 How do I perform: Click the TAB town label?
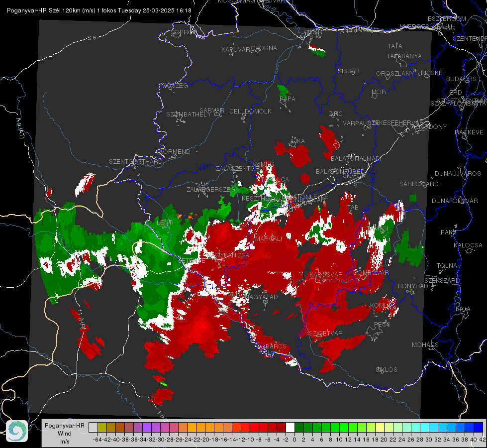(x=353, y=208)
